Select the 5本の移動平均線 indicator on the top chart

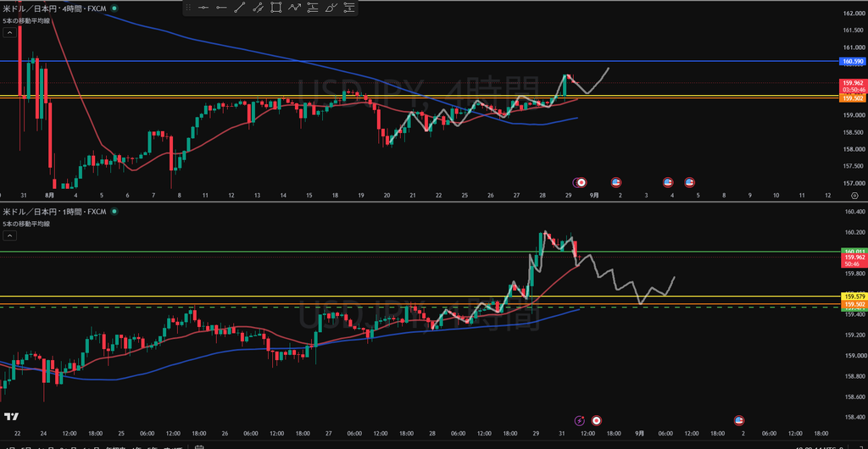[x=26, y=20]
